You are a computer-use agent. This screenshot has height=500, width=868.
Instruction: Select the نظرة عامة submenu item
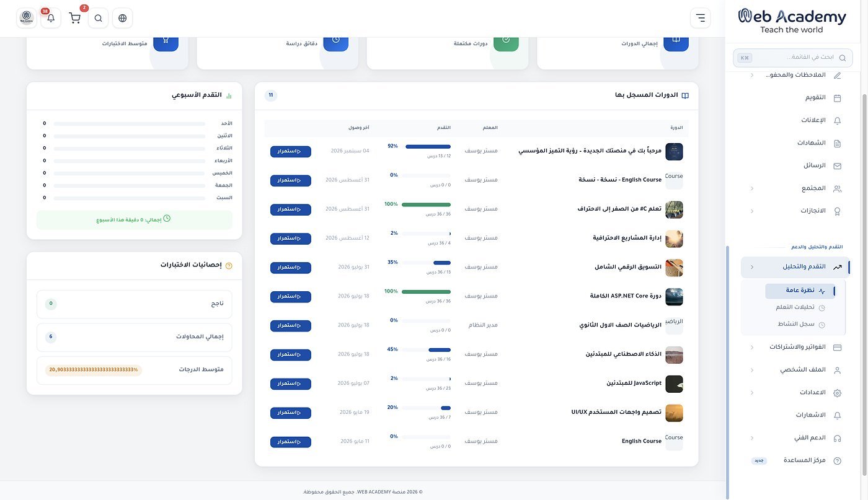[x=800, y=291]
